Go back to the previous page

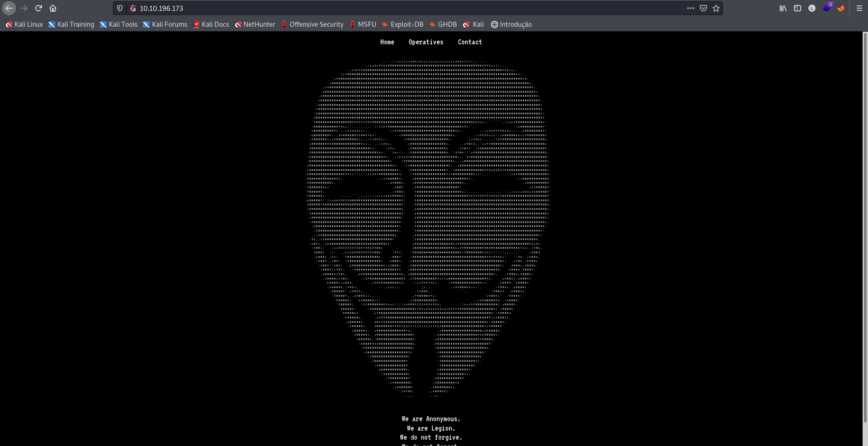[9, 8]
